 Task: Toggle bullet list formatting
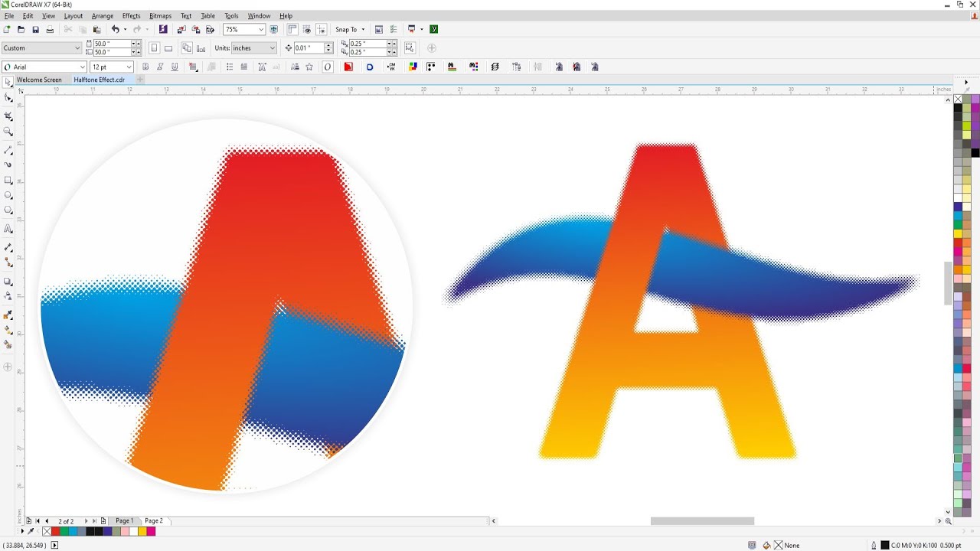(x=230, y=67)
